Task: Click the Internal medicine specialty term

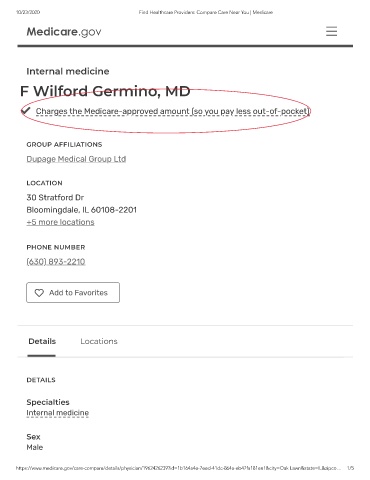Action: 57,413
